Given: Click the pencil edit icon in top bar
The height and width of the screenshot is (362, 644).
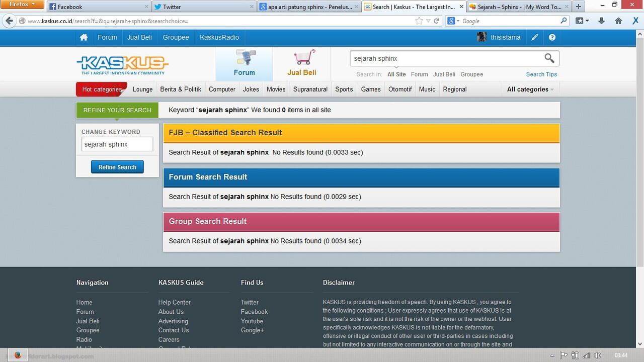Looking at the screenshot, I should (535, 37).
